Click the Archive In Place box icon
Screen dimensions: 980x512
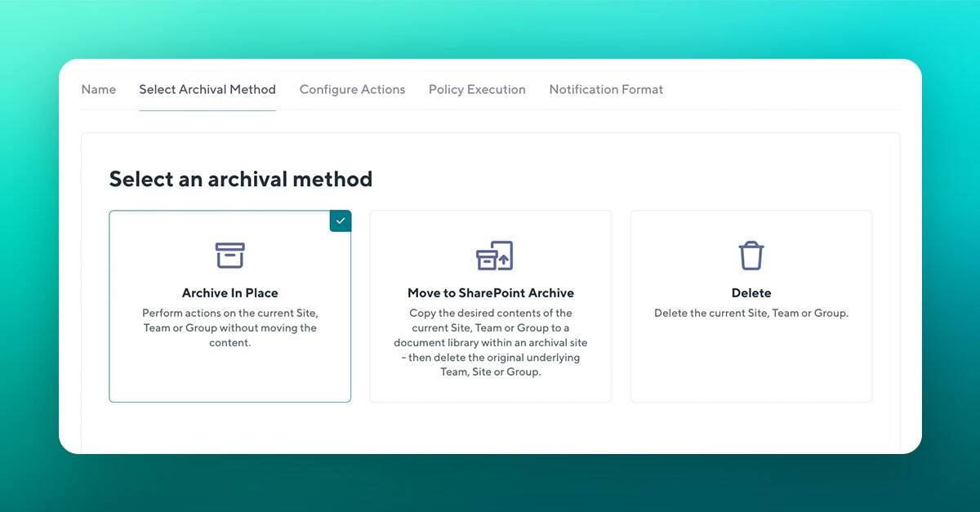[x=230, y=256]
